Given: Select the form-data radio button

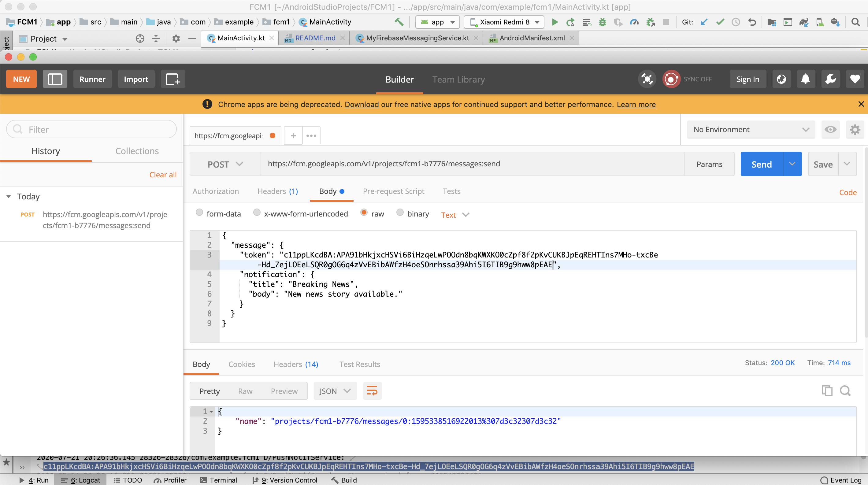Looking at the screenshot, I should click(199, 213).
